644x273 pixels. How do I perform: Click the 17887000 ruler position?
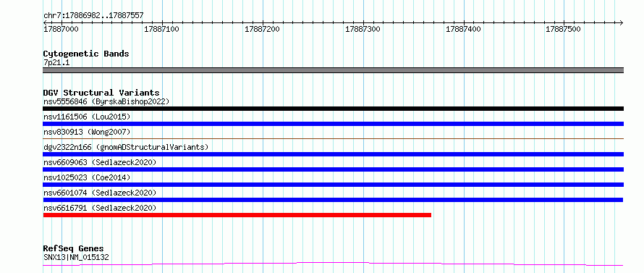(62, 29)
